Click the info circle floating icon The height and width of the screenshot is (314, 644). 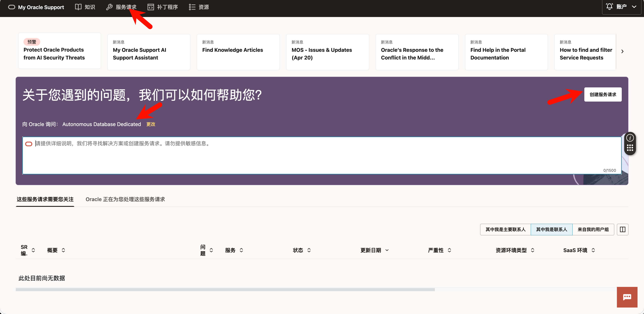[630, 138]
